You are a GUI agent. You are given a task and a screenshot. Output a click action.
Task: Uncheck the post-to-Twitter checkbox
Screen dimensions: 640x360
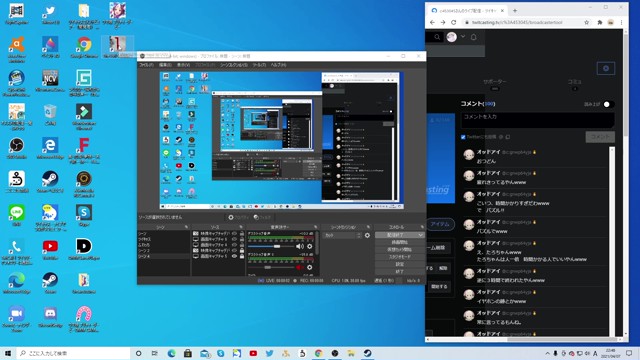(463, 137)
